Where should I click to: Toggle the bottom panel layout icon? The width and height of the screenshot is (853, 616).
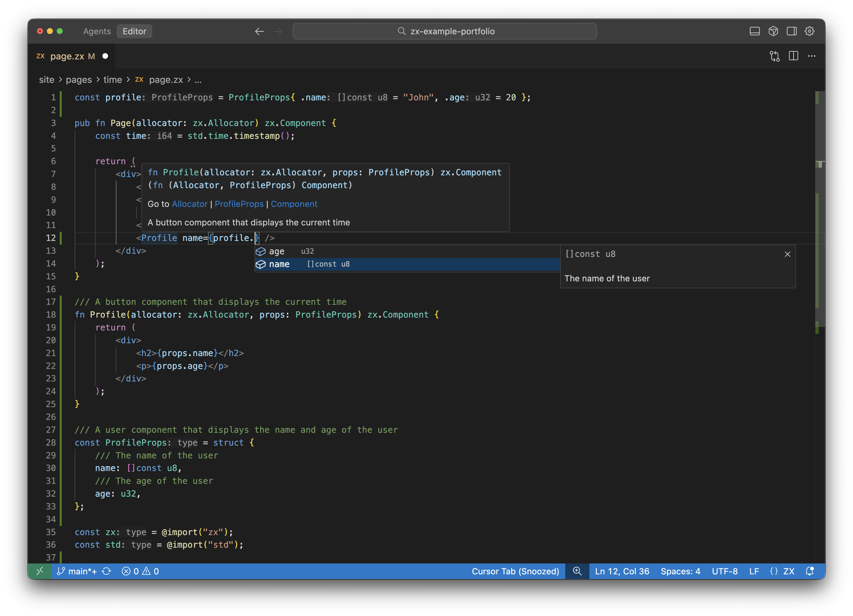pyautogui.click(x=755, y=31)
